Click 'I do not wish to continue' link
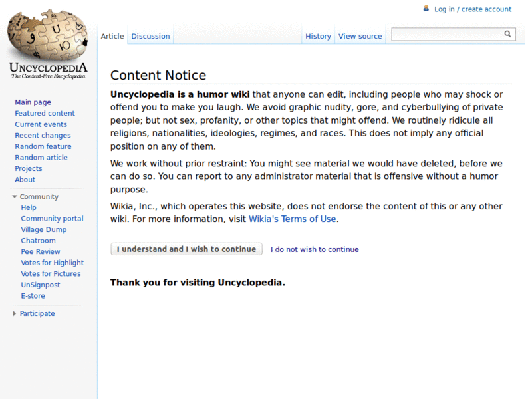This screenshot has width=532, height=399. click(x=315, y=249)
